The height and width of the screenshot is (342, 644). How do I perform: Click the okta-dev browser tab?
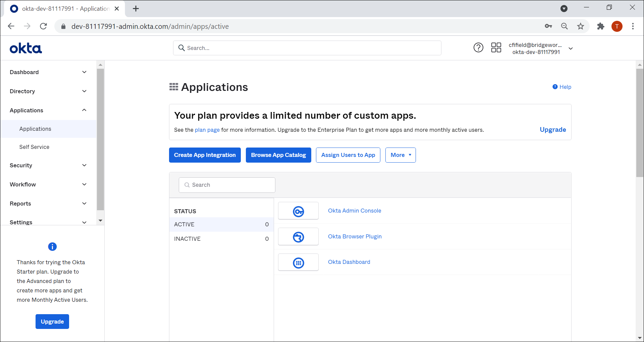point(64,9)
